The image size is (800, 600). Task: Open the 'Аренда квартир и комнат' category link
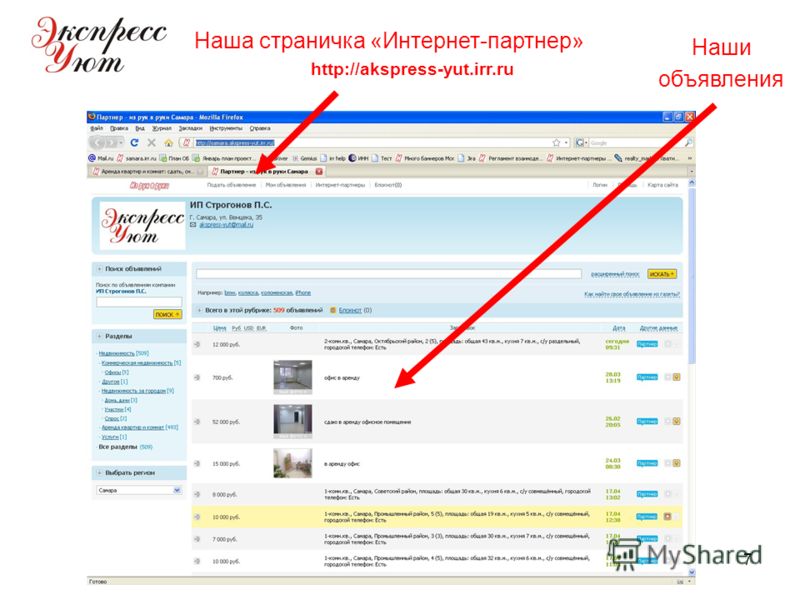pos(133,428)
